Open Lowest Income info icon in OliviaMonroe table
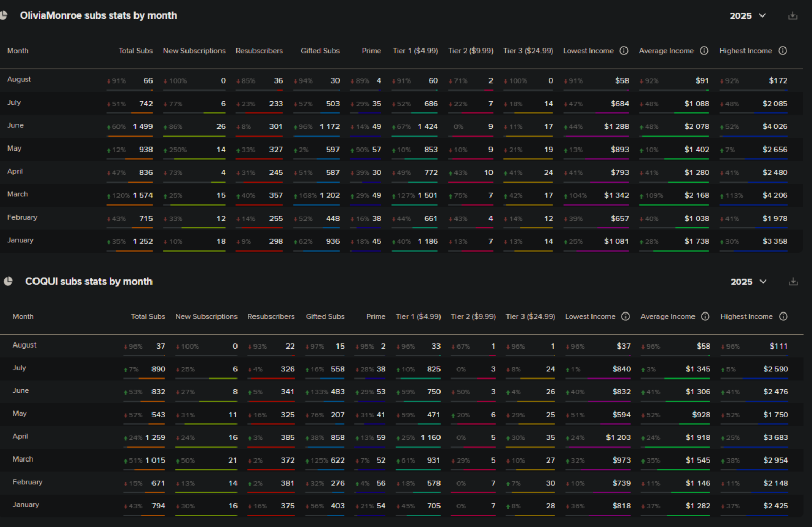The width and height of the screenshot is (812, 527). (x=624, y=51)
